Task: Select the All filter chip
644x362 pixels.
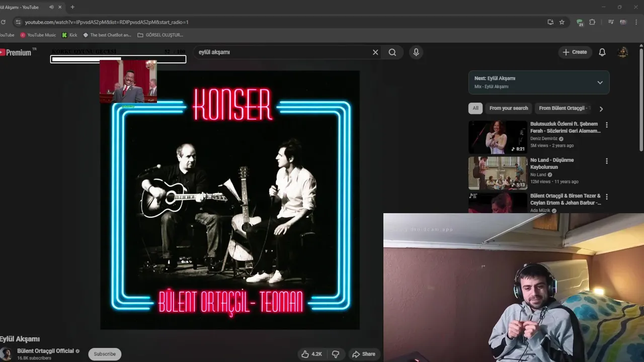Action: click(475, 108)
